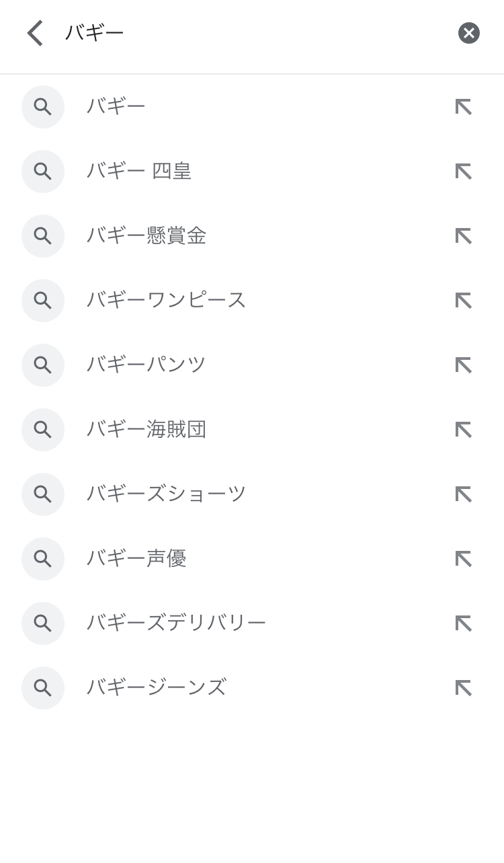Viewport: 504px width, 863px height.
Task: Tap search icon beside バギーパンツ
Action: (x=43, y=365)
